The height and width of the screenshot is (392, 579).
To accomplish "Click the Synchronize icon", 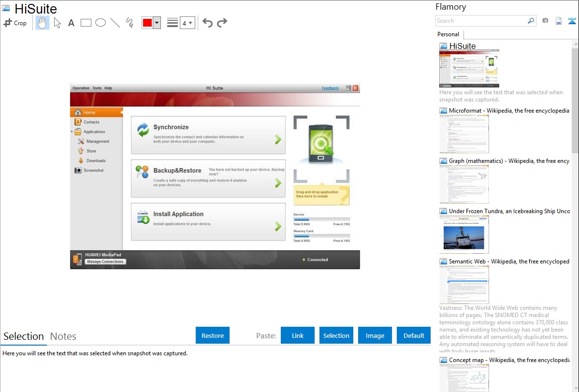I will 143,130.
